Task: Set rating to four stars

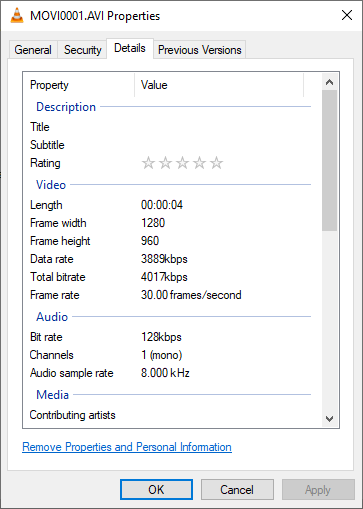Action: tap(199, 163)
